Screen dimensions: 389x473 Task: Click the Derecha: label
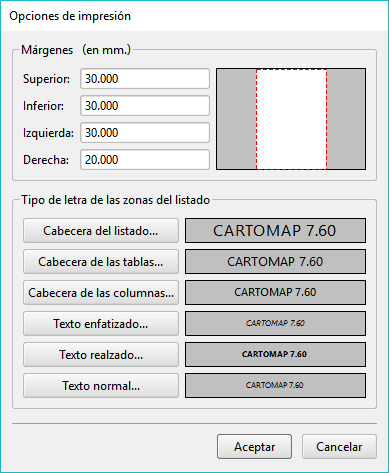click(46, 160)
